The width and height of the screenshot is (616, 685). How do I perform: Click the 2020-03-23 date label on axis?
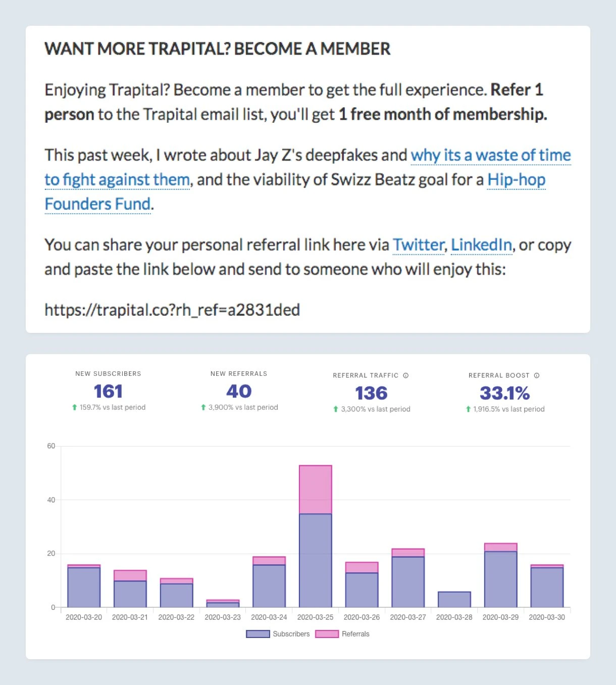(x=223, y=617)
